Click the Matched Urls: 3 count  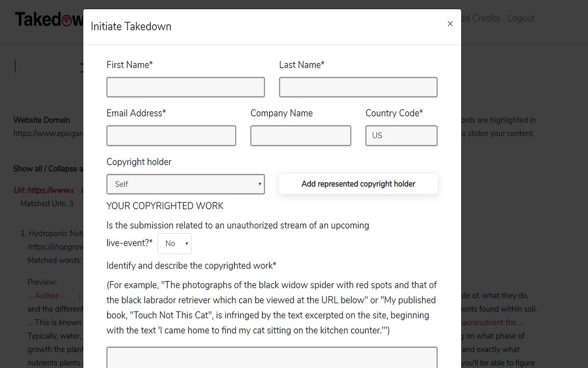(x=47, y=203)
